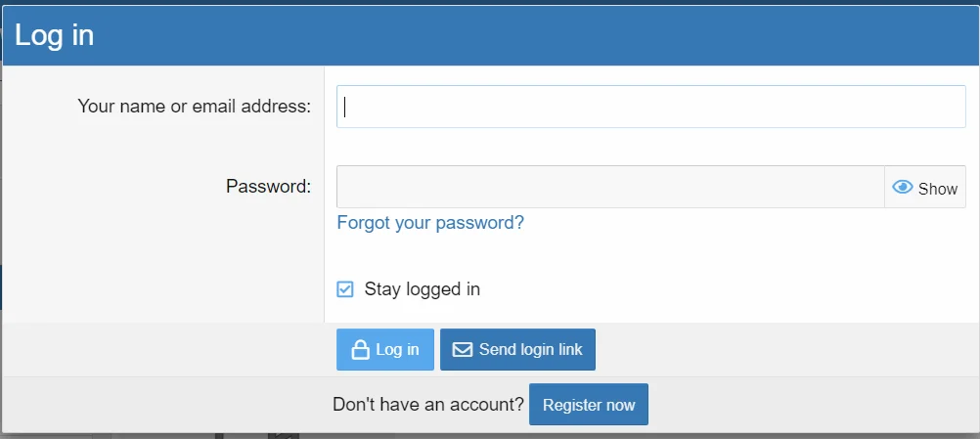Focus the name or email address field
Screen dimensions: 980x439
650,107
